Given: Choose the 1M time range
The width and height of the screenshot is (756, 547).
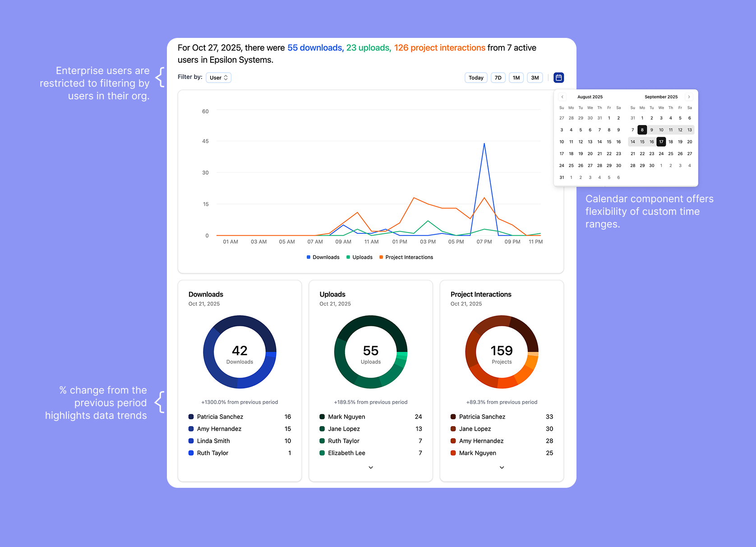Looking at the screenshot, I should (x=516, y=78).
